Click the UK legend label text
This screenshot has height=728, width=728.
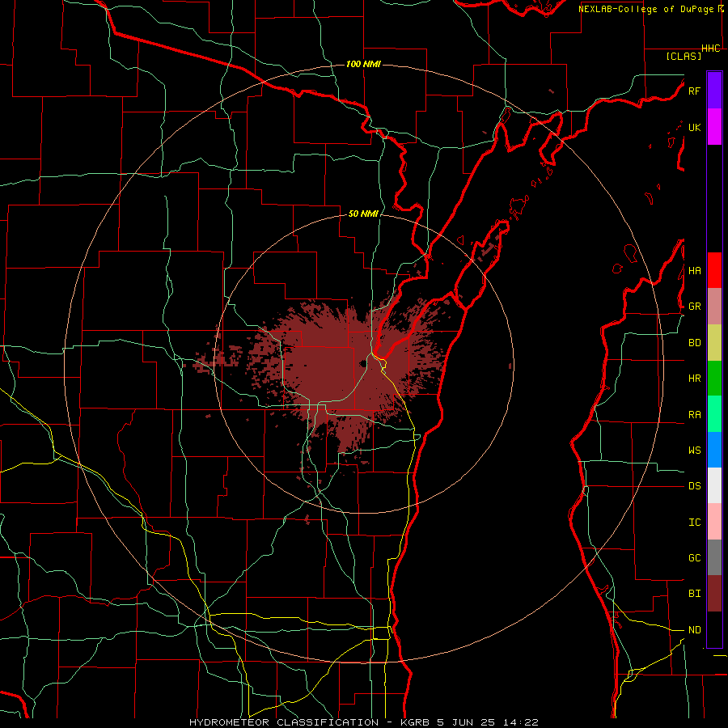[694, 127]
